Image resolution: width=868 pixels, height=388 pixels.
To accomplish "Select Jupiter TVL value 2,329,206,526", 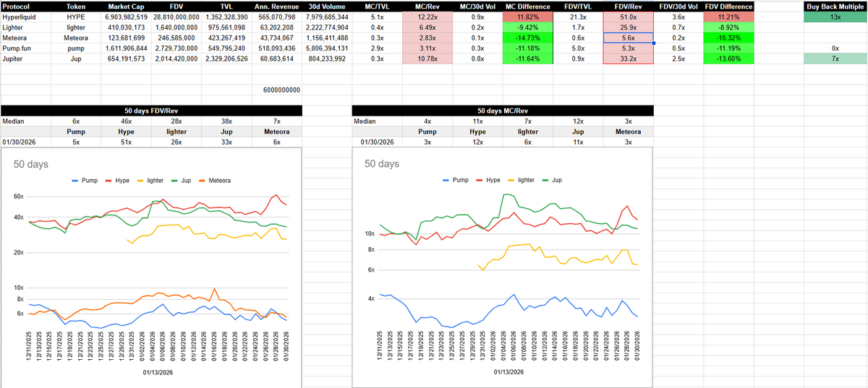I will pyautogui.click(x=226, y=59).
